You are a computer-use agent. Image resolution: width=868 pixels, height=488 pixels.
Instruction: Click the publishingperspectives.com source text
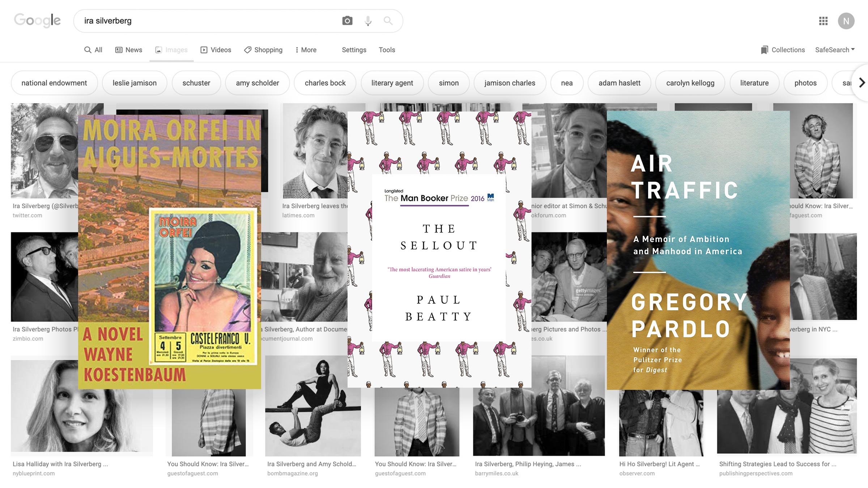(x=756, y=473)
